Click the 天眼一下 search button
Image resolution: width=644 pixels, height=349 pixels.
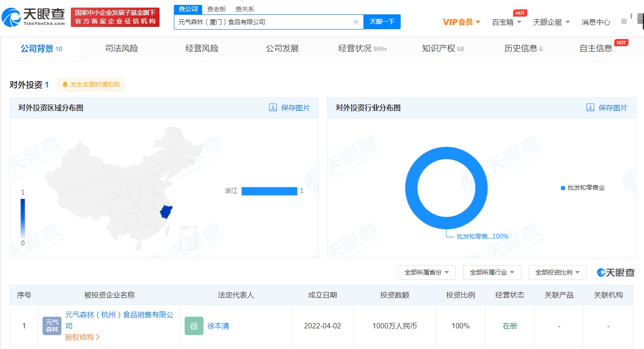[382, 22]
